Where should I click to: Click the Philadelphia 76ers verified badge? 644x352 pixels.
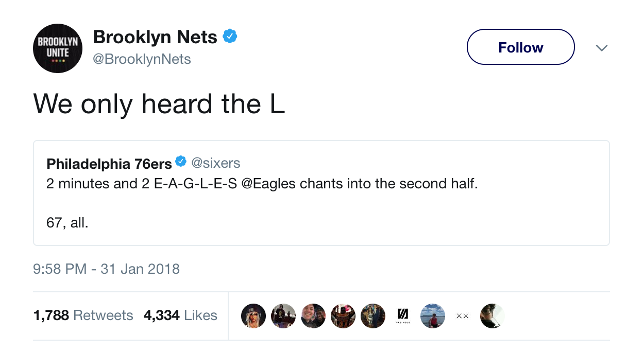tap(181, 162)
